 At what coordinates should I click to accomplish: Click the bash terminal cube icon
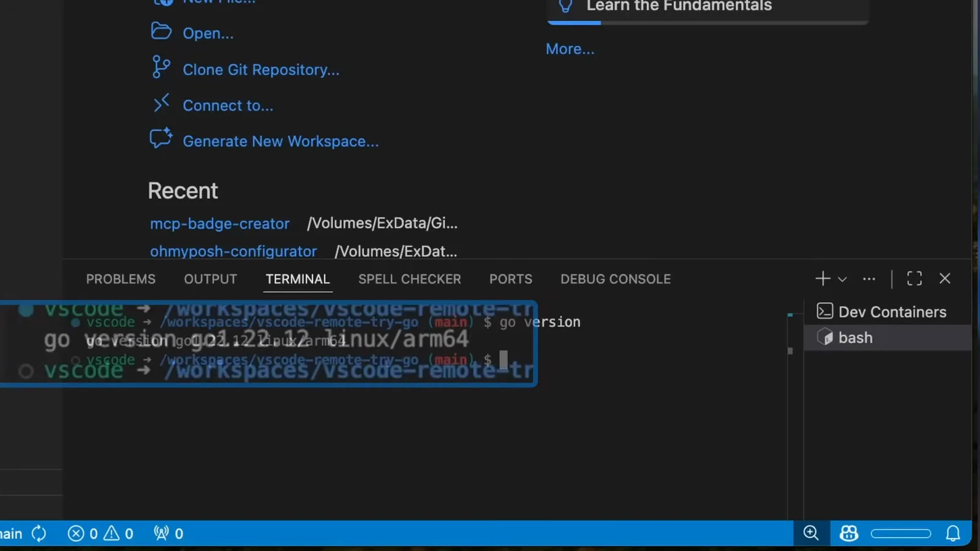point(825,337)
